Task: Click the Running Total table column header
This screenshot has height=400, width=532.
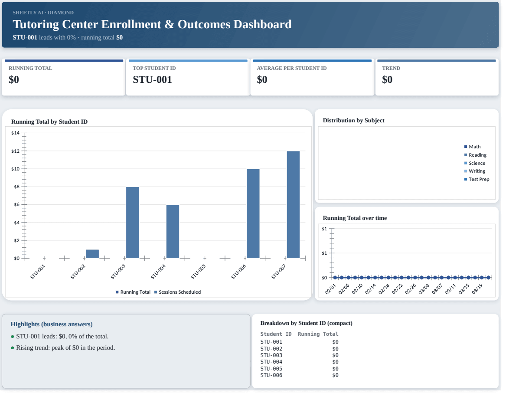Action: pos(318,334)
